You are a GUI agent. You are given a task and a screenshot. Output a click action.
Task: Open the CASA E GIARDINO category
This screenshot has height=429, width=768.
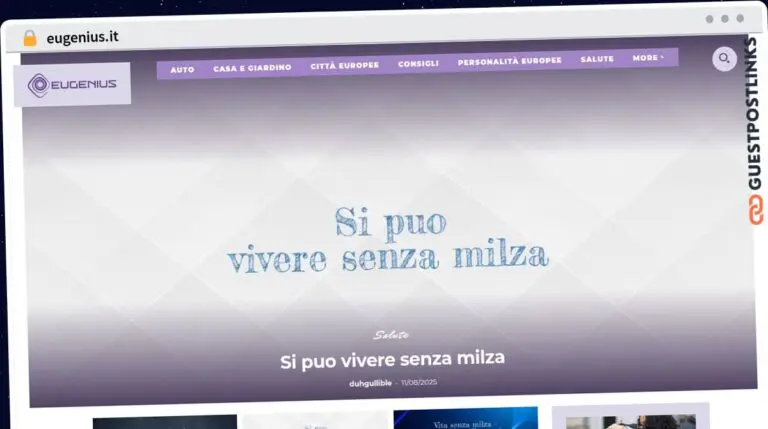(252, 68)
